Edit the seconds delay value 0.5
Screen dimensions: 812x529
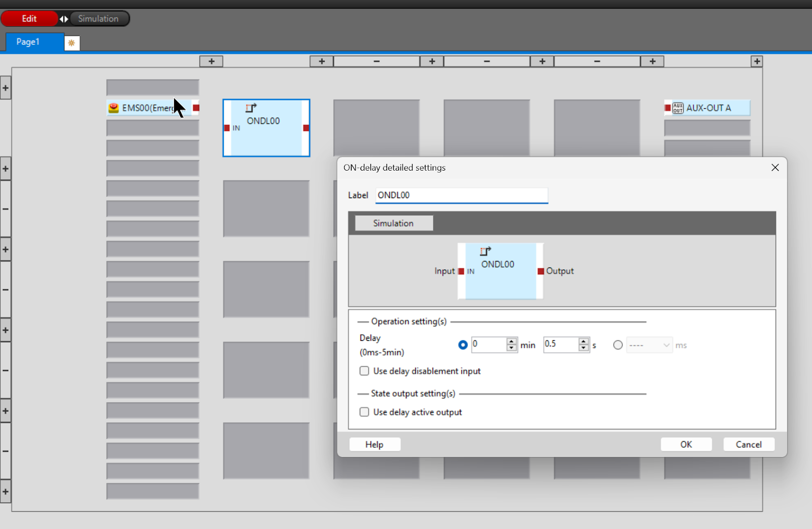tap(561, 345)
